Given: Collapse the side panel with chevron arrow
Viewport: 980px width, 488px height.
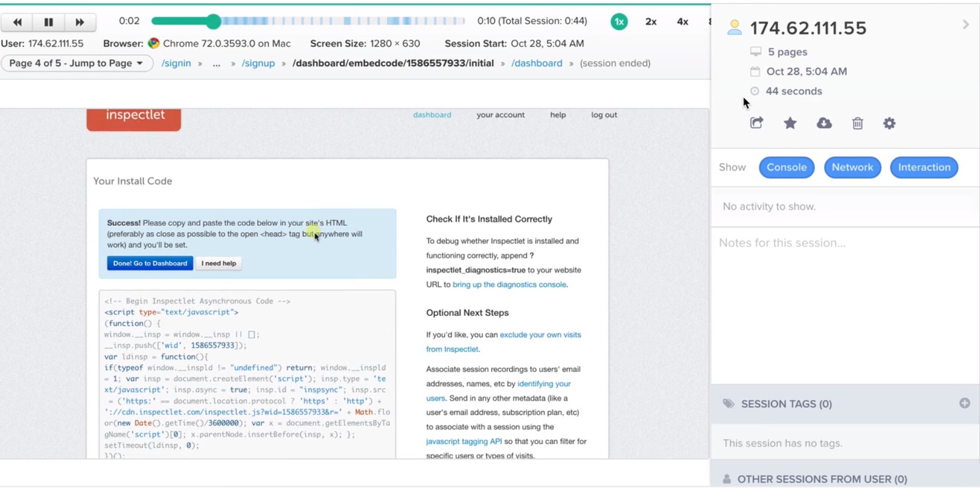Looking at the screenshot, I should 965,24.
